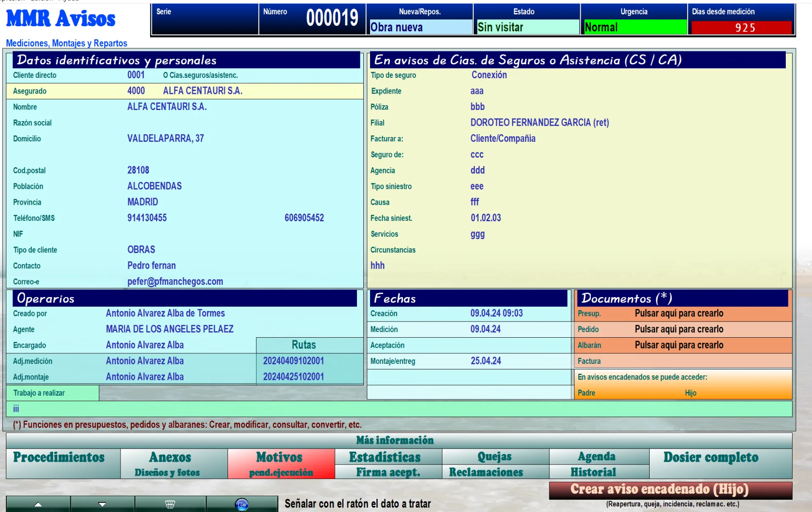Viewport: 812px width, 512px height.
Task: Click the email pefer@pfmanchegos.com
Action: click(175, 282)
